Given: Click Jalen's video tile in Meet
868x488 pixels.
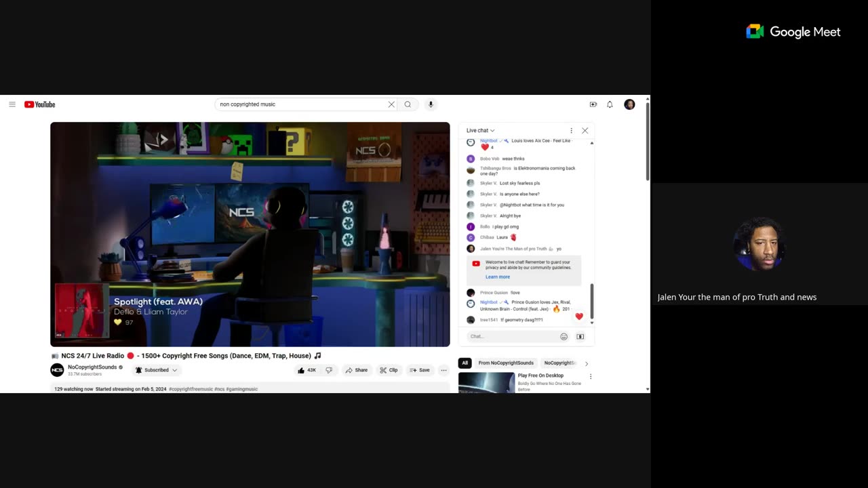Looking at the screenshot, I should click(759, 244).
